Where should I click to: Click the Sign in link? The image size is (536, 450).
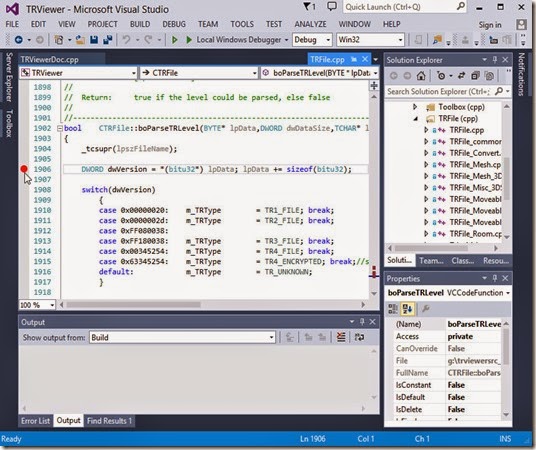click(490, 25)
